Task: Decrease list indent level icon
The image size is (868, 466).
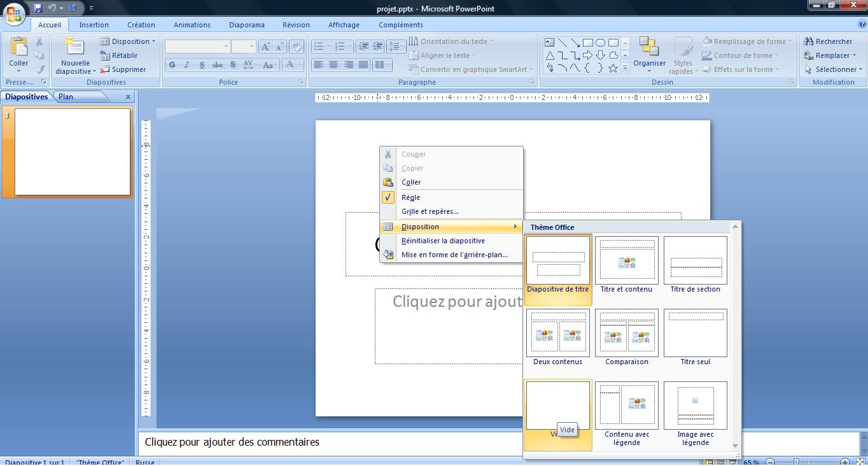Action: [x=363, y=46]
